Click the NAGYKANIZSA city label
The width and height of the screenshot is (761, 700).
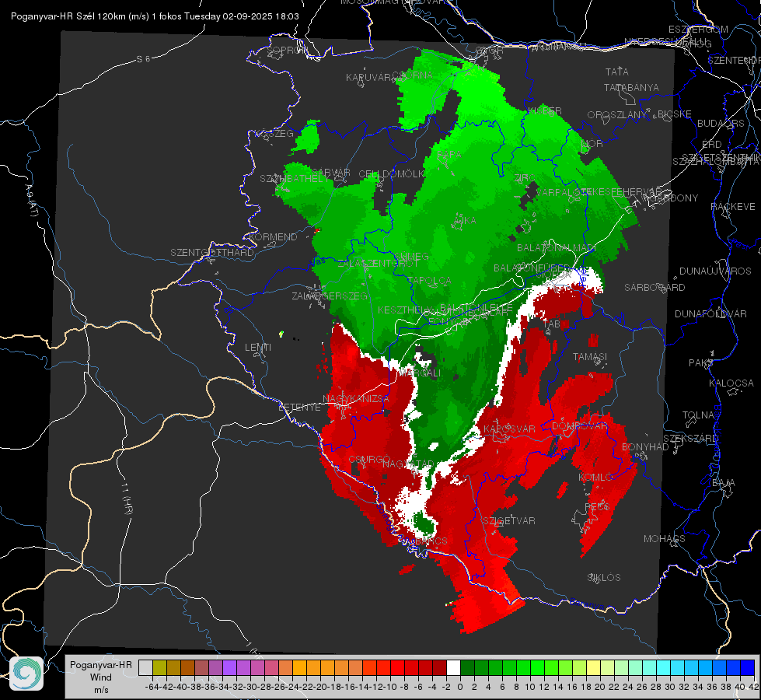pyautogui.click(x=356, y=399)
